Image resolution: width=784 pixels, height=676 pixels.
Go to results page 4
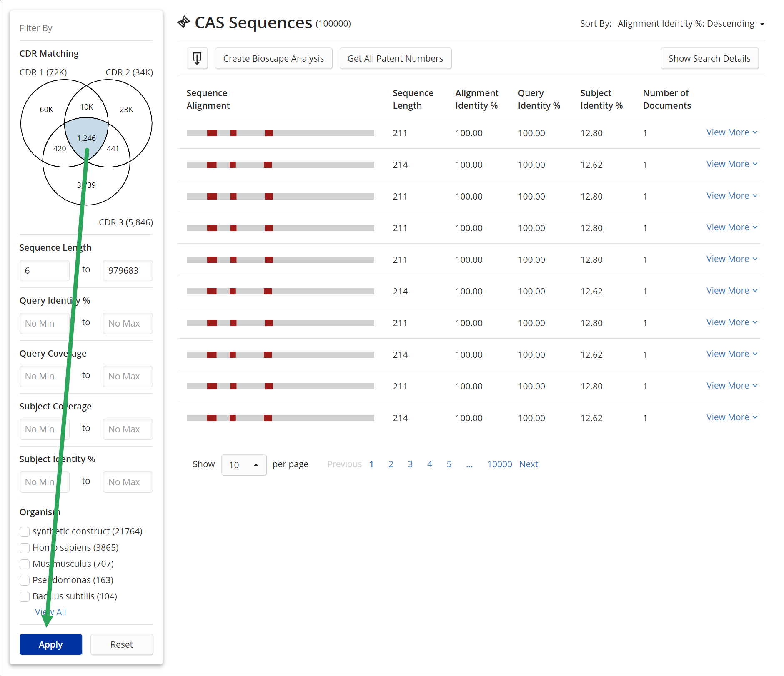pos(429,464)
